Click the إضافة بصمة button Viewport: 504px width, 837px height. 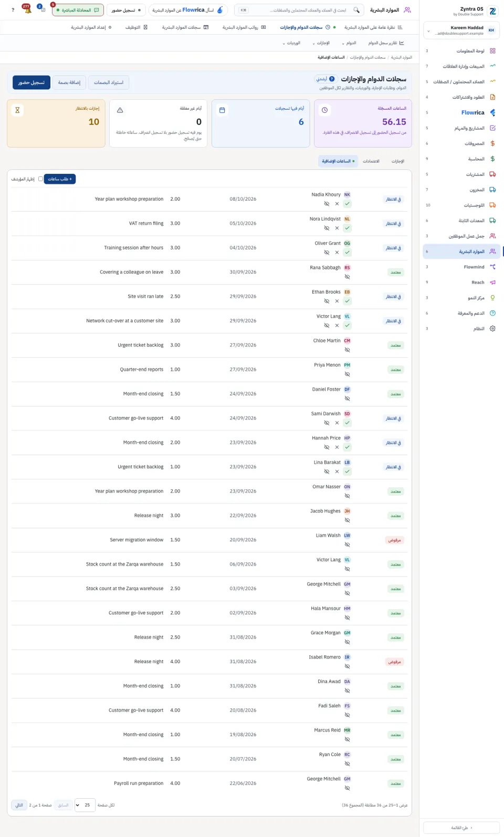tap(69, 82)
